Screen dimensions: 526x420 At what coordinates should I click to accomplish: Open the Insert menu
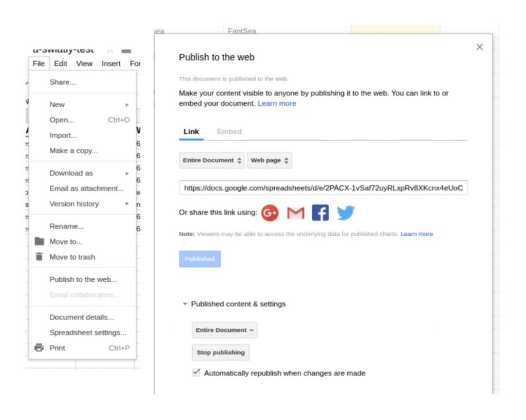tap(110, 64)
